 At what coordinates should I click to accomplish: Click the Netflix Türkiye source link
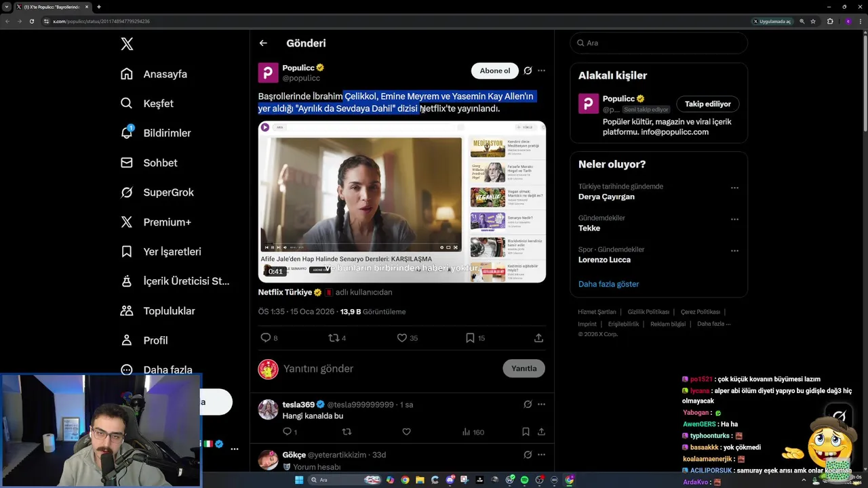285,292
